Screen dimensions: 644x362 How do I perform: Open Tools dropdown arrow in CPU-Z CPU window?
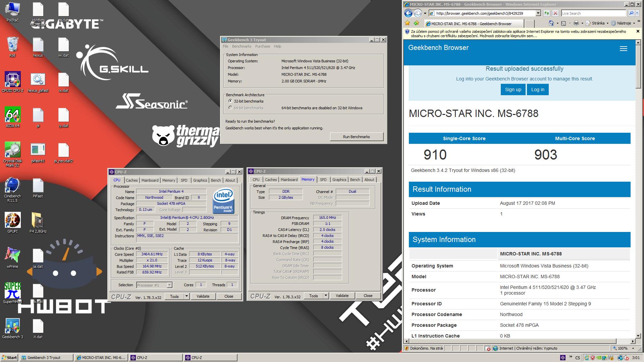[x=186, y=296]
